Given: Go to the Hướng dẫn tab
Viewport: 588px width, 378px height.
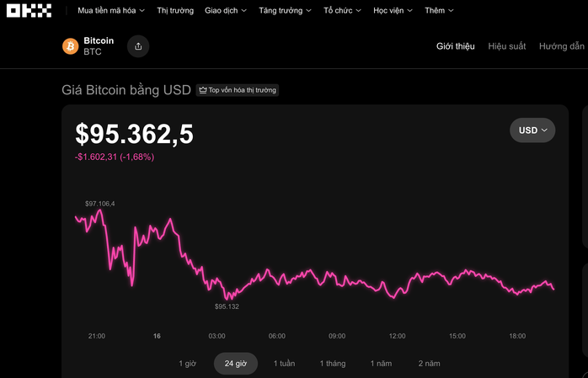Looking at the screenshot, I should pos(561,46).
